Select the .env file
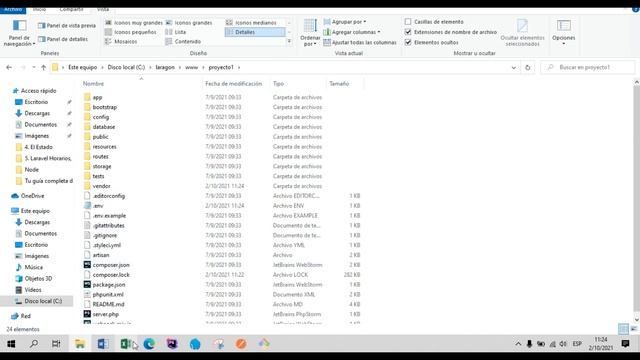 [98, 206]
